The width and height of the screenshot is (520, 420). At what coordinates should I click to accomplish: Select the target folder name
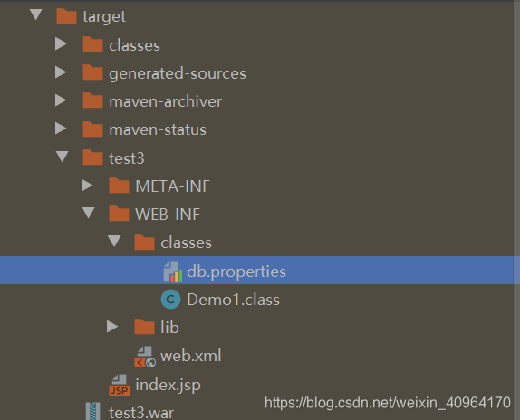[x=104, y=16]
